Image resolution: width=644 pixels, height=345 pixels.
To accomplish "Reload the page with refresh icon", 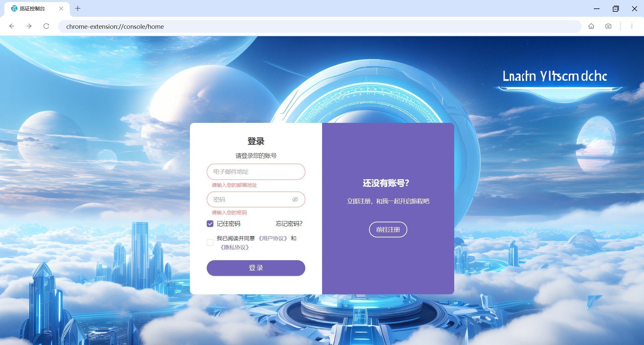I will [46, 26].
